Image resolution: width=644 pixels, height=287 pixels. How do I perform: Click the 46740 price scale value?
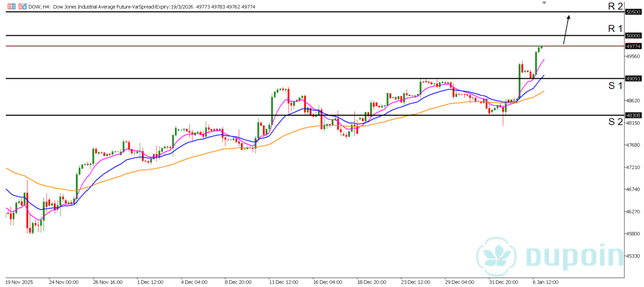(633, 189)
